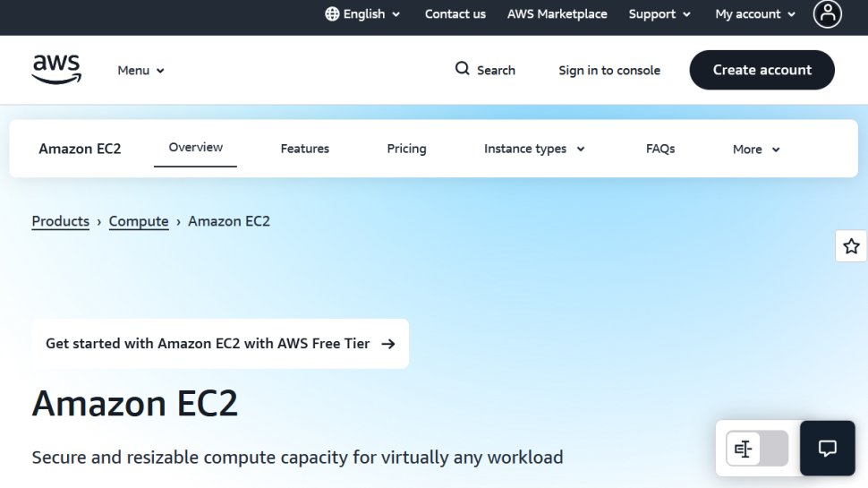This screenshot has width=868, height=488.
Task: Click the globe language icon
Action: 332,13
